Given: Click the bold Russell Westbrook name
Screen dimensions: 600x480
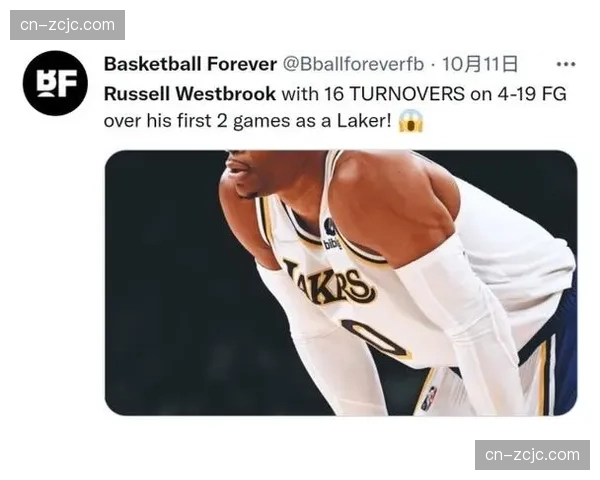Looking at the screenshot, I should [190, 94].
